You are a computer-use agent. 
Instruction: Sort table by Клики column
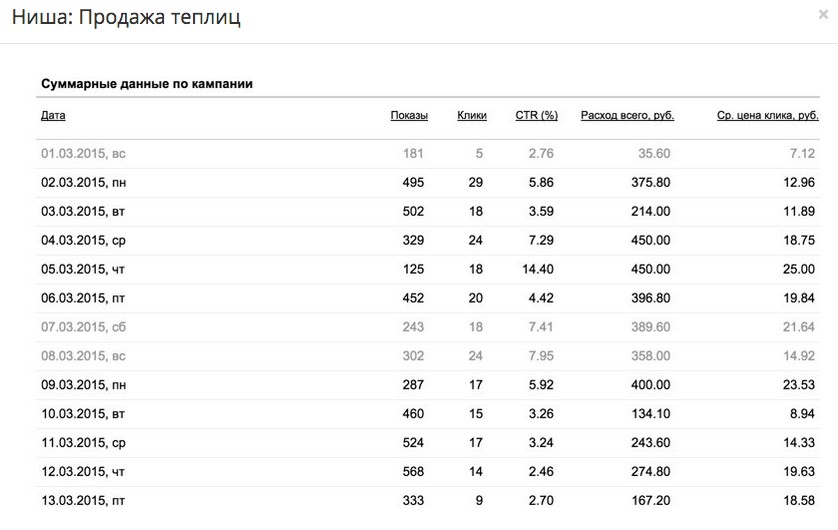[x=472, y=115]
